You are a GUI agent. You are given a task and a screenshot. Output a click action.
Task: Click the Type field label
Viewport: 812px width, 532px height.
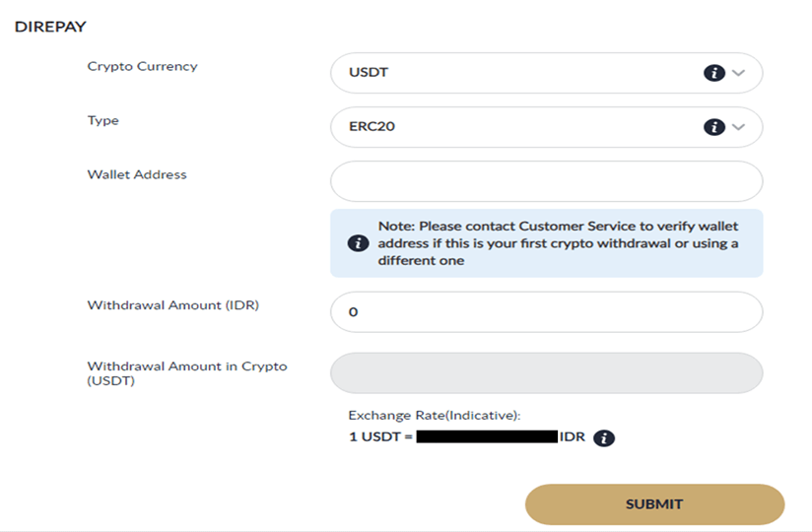click(x=102, y=120)
